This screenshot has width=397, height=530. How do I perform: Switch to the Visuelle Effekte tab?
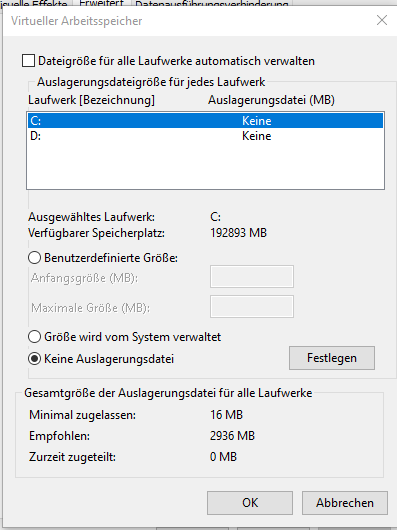point(35,4)
